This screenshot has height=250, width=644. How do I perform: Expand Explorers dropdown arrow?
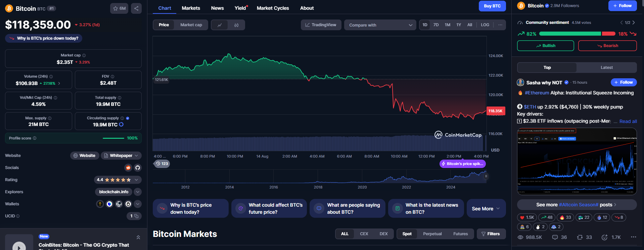click(x=138, y=192)
